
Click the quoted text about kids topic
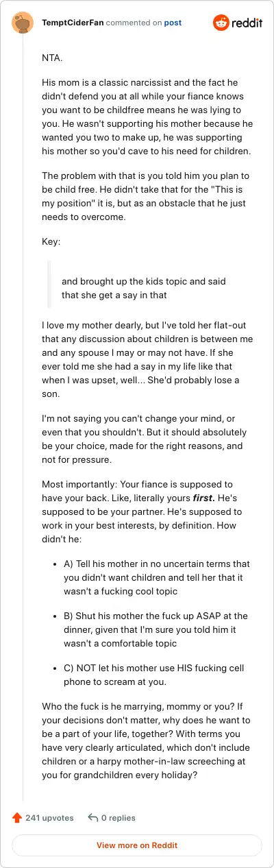[x=144, y=289]
